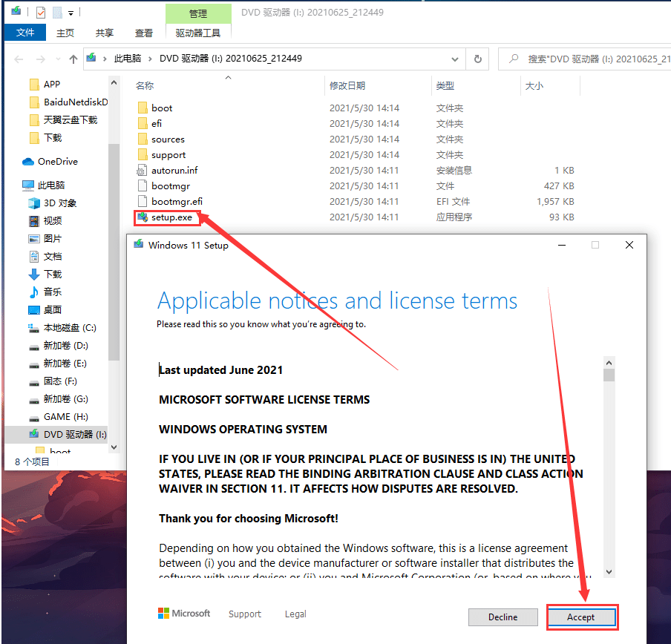This screenshot has width=671, height=644.
Task: Open 音乐 library in navigation pane
Action: 45,292
